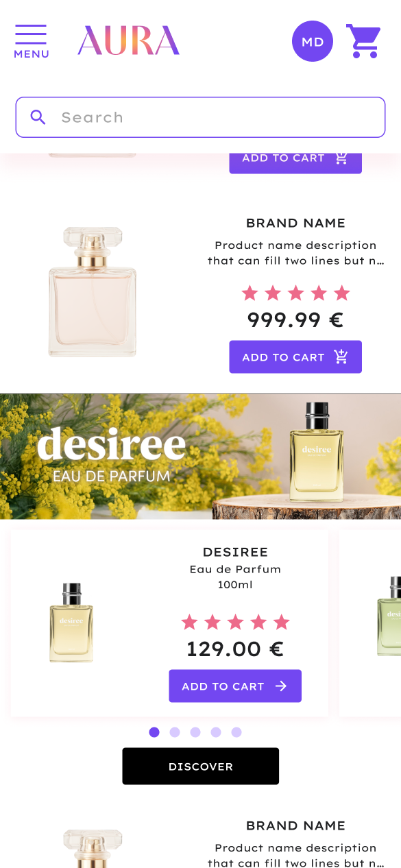Open the desiree Eau de Parfum banner
401x868 pixels.
pos(200,456)
